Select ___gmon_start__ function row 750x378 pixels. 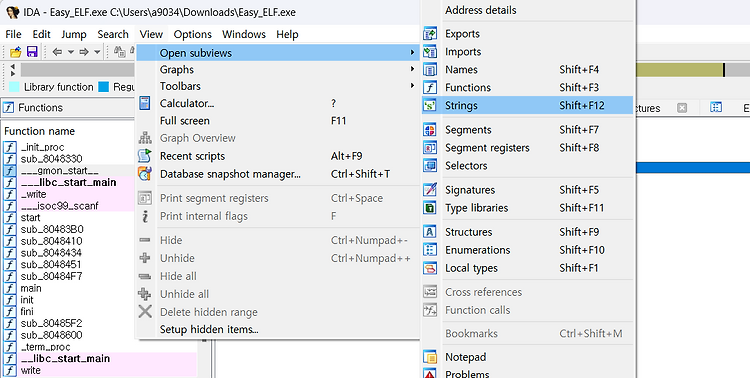coord(59,171)
